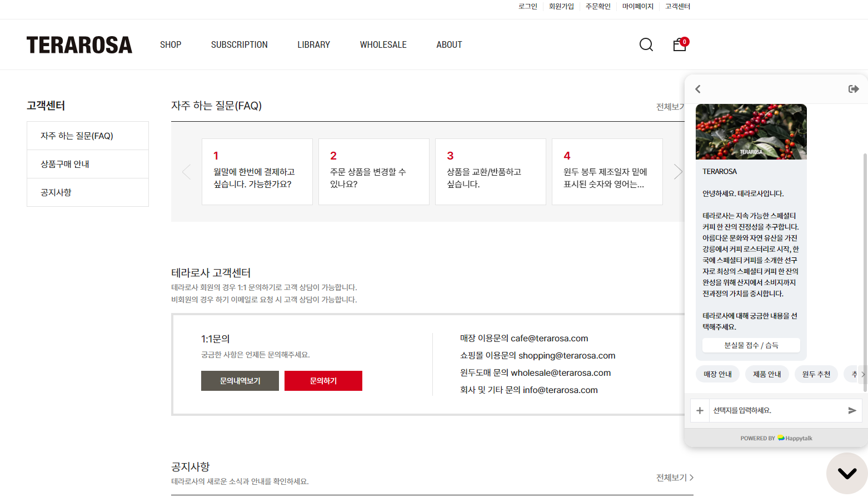Select 원두 추천 chat chip
868x502 pixels.
(816, 374)
